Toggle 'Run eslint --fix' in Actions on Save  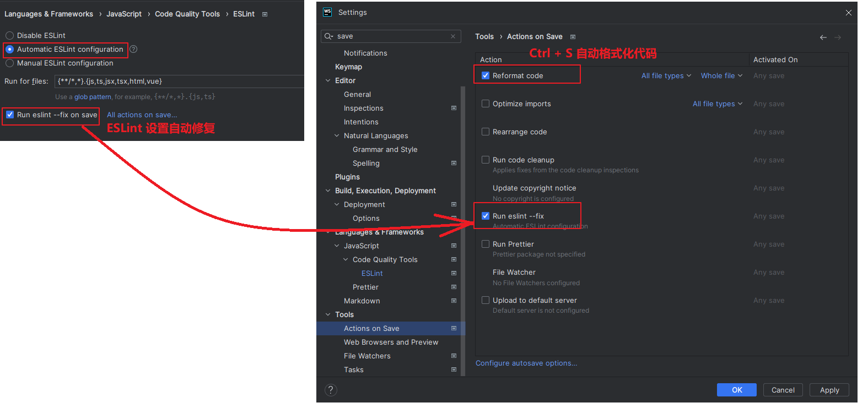coord(486,216)
